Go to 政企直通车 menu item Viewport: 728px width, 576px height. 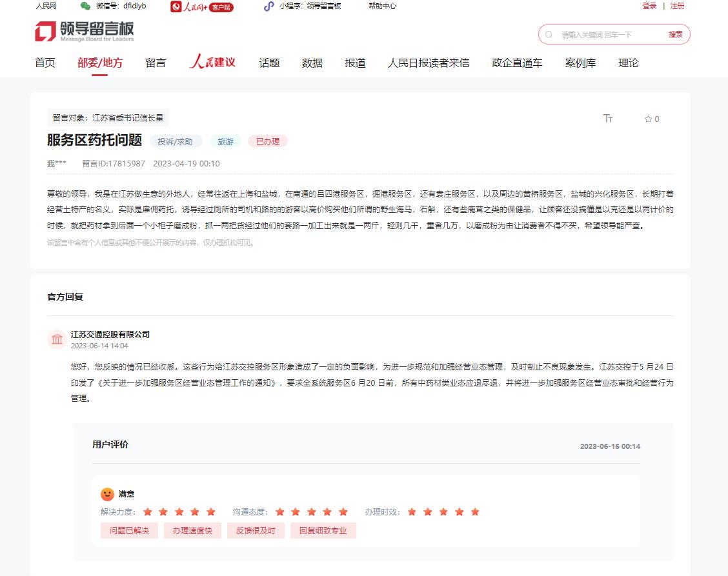point(517,63)
